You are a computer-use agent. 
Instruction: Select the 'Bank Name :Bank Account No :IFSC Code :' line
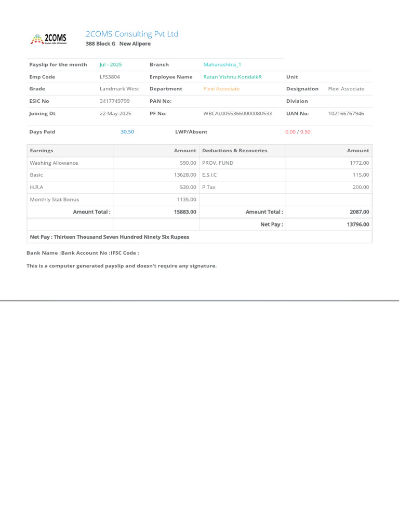click(x=83, y=253)
